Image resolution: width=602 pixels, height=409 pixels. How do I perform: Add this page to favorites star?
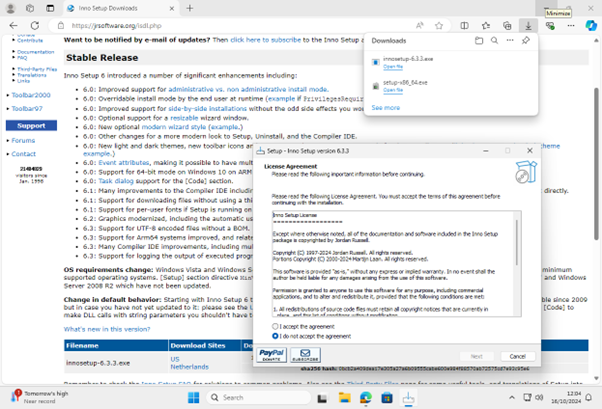(441, 25)
